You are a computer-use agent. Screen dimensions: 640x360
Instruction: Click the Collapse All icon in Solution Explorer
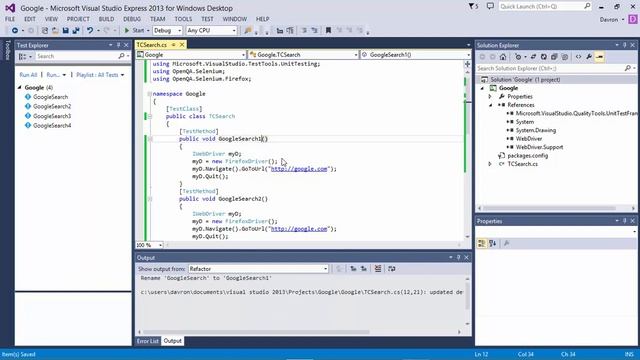(x=554, y=57)
